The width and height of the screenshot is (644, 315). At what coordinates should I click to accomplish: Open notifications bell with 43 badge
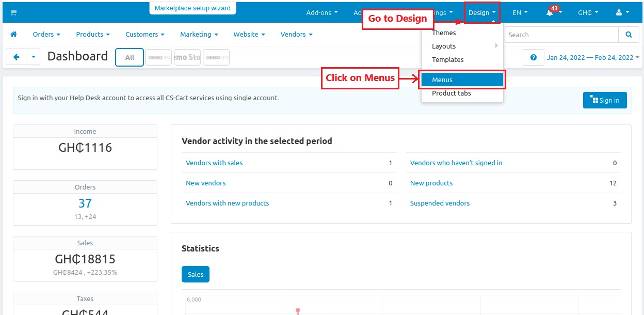(x=551, y=13)
